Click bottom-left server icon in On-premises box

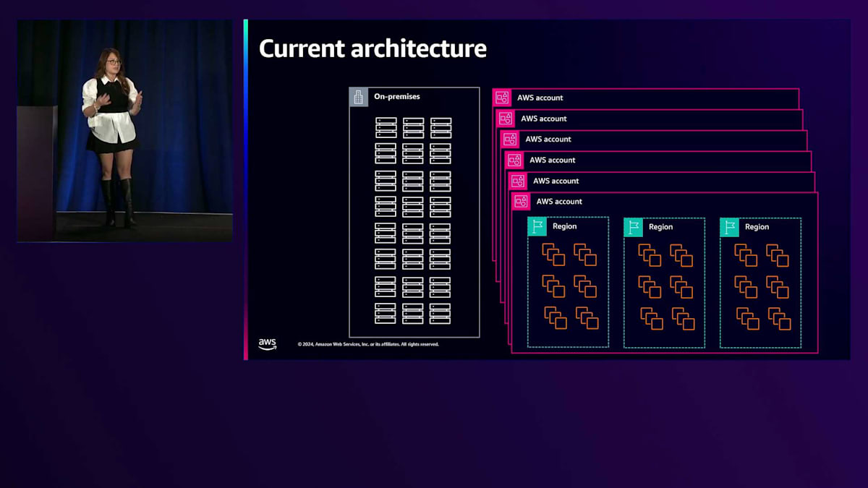pyautogui.click(x=386, y=314)
